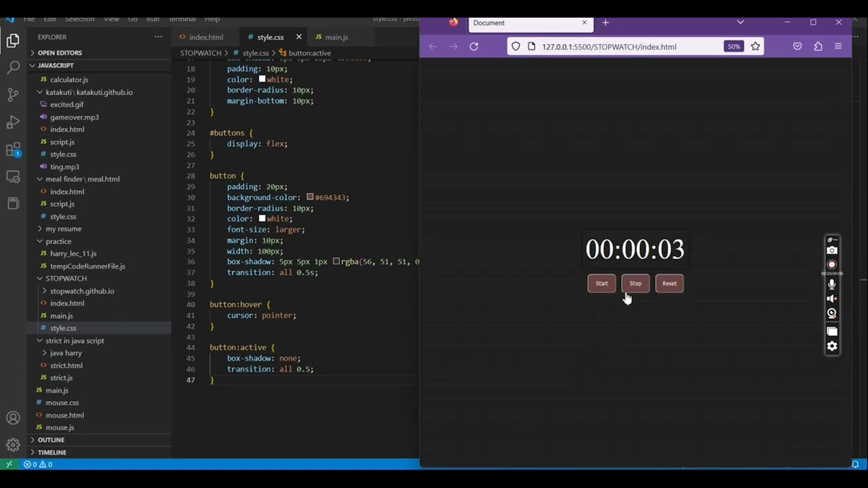The width and height of the screenshot is (868, 488).
Task: Click the Reset stopwatch button
Action: (x=669, y=283)
